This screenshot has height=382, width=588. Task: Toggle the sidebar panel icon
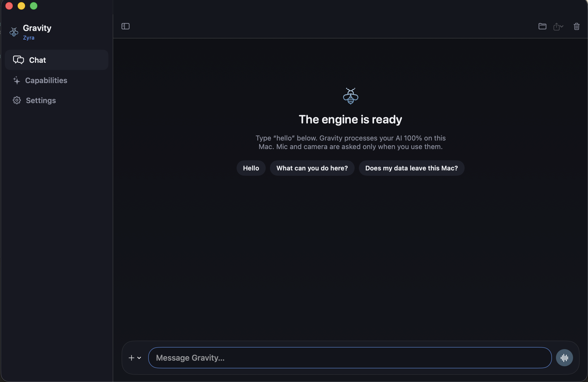[x=126, y=26]
